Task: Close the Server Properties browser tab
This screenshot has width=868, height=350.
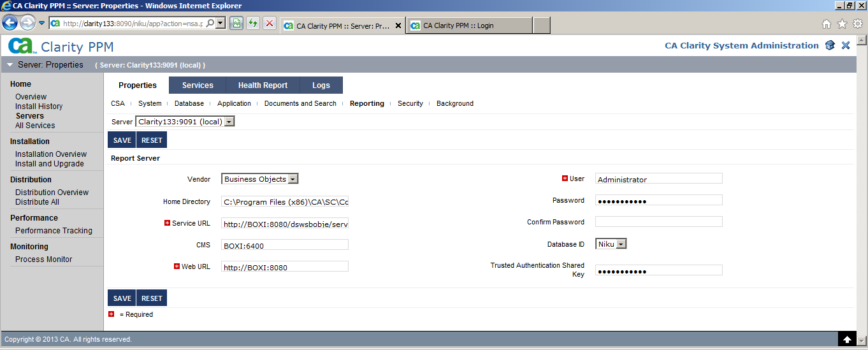Action: coord(398,26)
